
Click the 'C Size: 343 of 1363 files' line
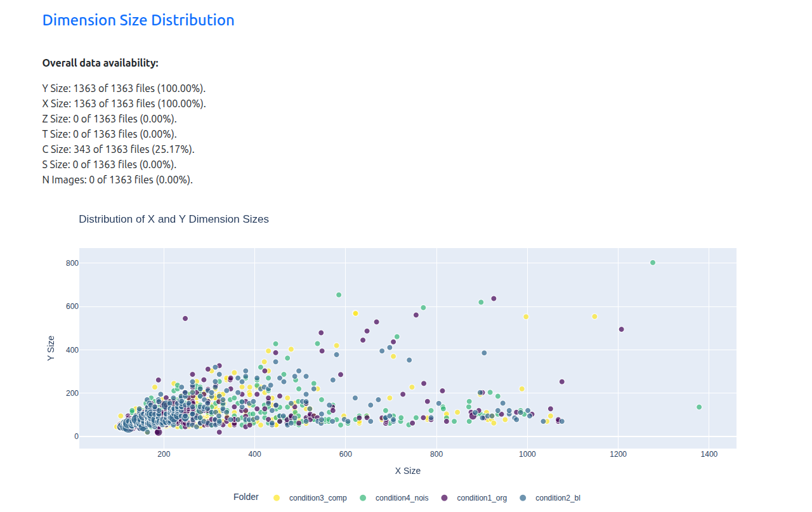119,149
